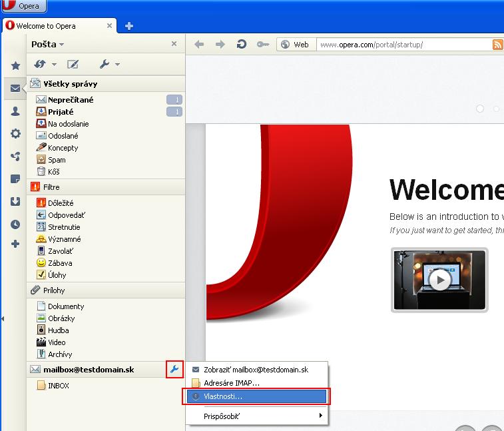This screenshot has width=504, height=431.
Task: Open the Bookmarks star panel
Action: (15, 66)
